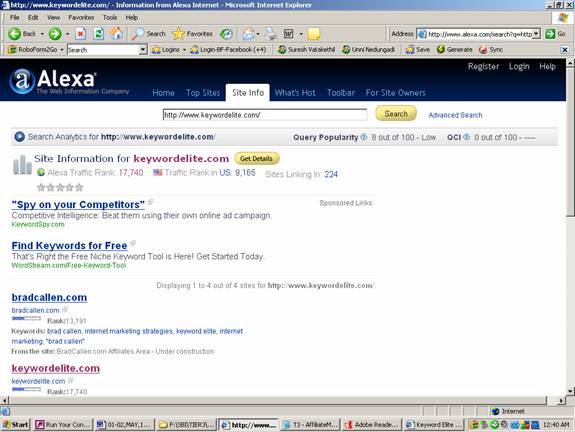This screenshot has height=432, width=575.
Task: Click the RoboForm Sync icon
Action: point(491,50)
